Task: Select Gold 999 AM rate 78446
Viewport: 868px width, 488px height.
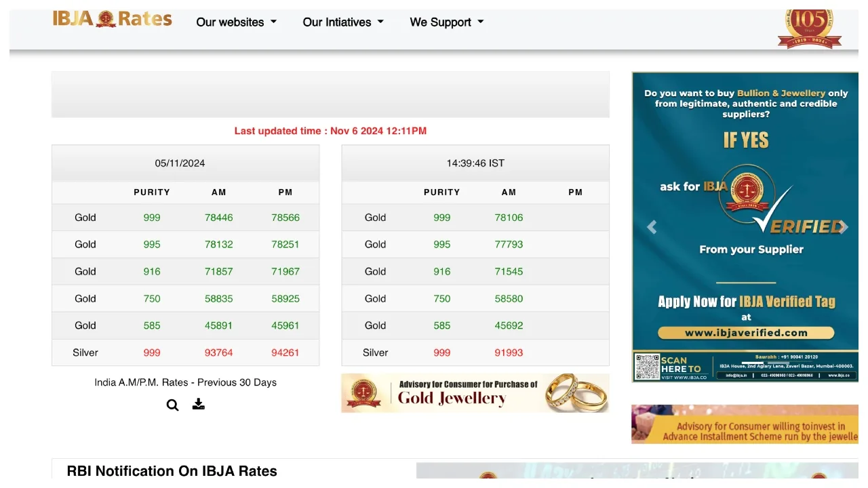Action: click(219, 218)
